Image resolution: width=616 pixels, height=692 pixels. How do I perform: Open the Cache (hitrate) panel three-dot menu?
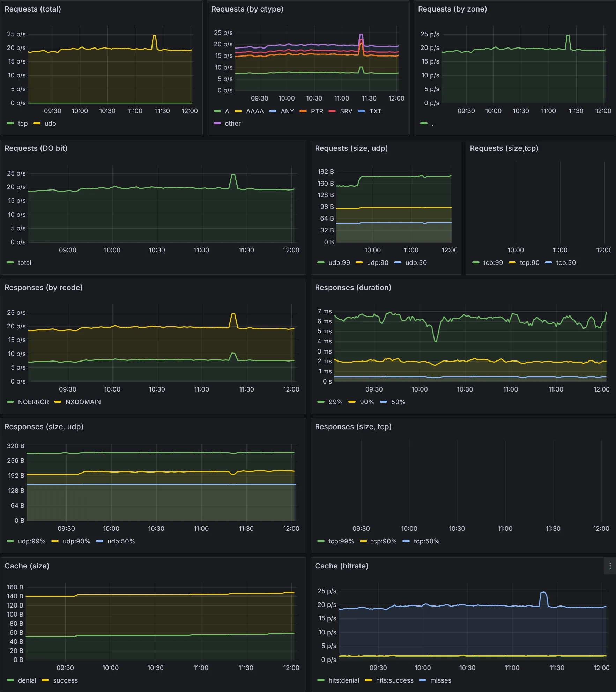(x=610, y=566)
